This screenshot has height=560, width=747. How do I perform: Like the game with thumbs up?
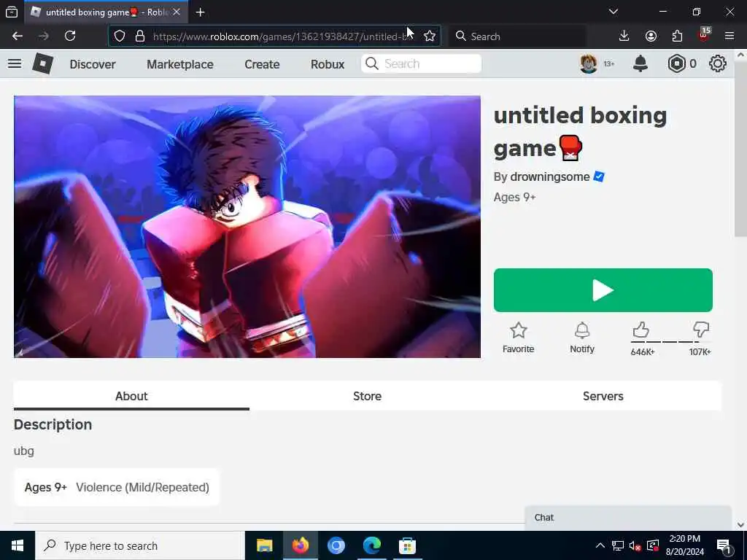(x=641, y=330)
